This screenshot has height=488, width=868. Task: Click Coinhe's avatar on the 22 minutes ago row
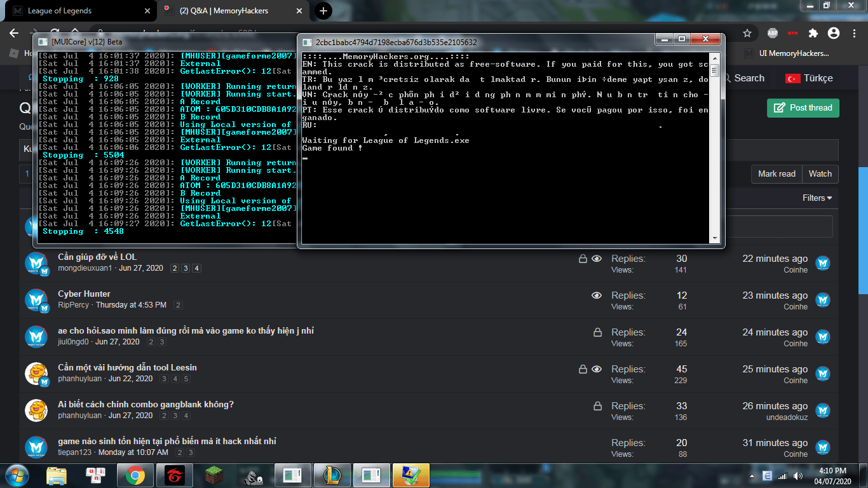pyautogui.click(x=823, y=263)
